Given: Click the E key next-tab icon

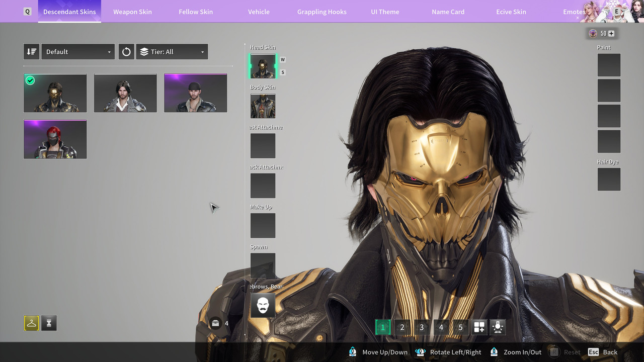Looking at the screenshot, I should pos(617,11).
